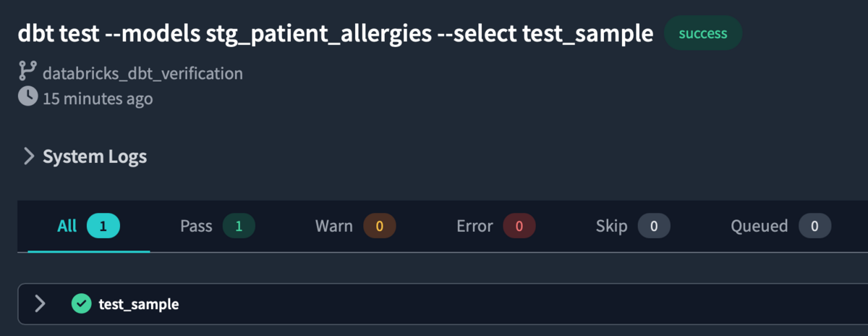Click the dbt test command title
Screen dimensions: 868x336
click(x=336, y=33)
